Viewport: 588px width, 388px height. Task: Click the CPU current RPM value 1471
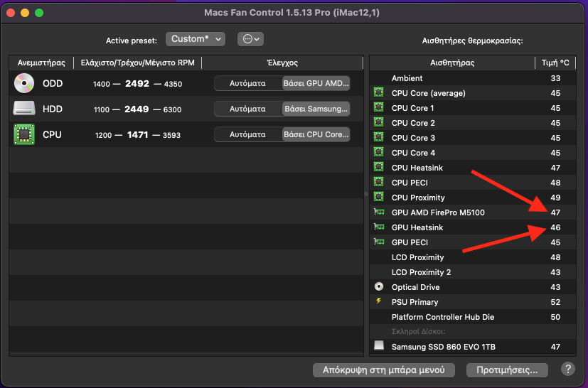pos(138,134)
